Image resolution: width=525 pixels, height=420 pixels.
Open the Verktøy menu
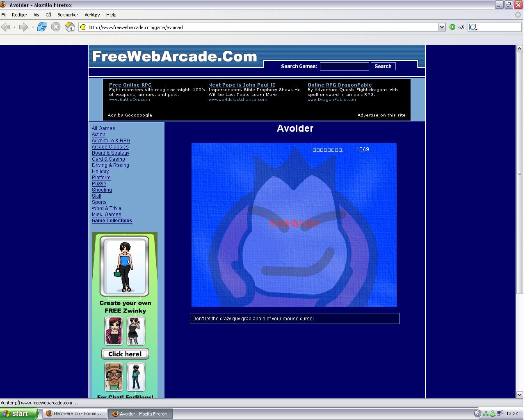click(92, 15)
